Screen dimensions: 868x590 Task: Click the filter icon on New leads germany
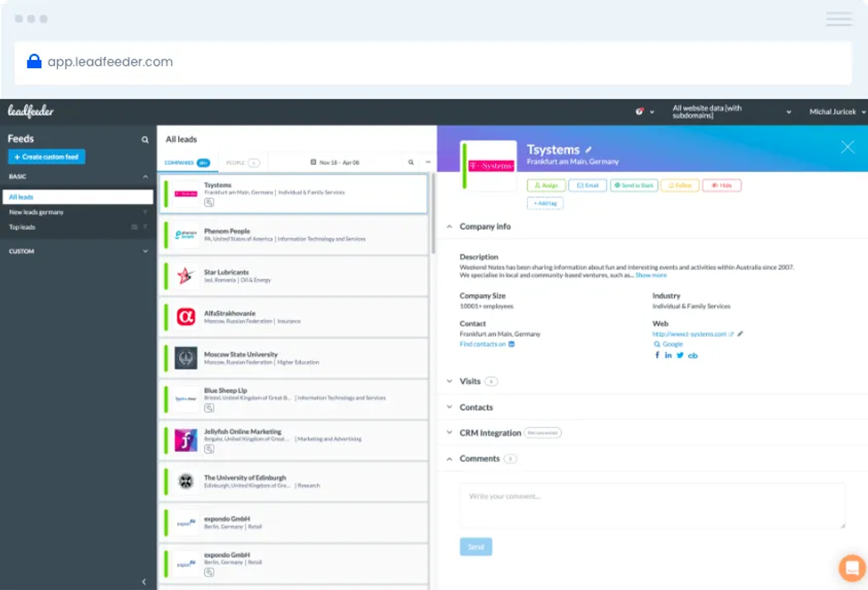(x=145, y=212)
